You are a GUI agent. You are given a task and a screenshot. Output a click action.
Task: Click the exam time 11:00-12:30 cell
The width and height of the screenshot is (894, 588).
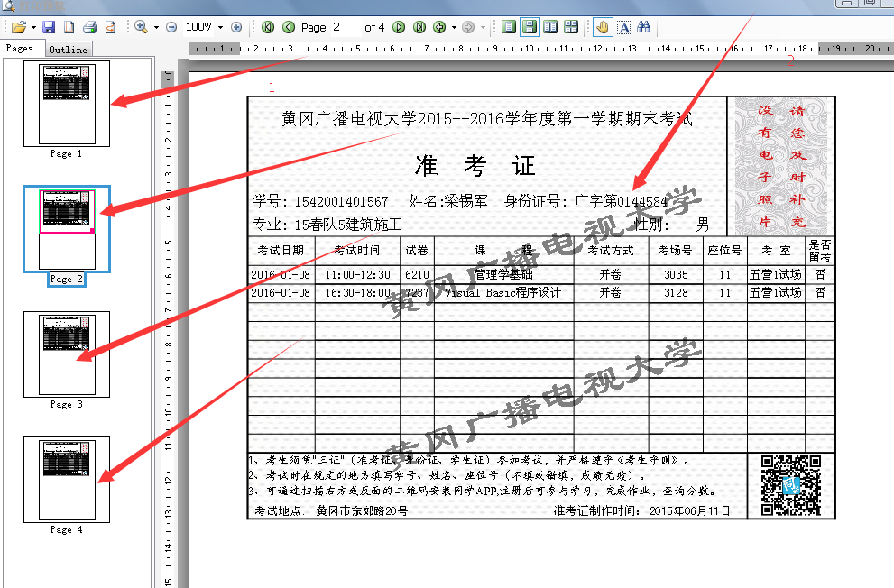(357, 275)
